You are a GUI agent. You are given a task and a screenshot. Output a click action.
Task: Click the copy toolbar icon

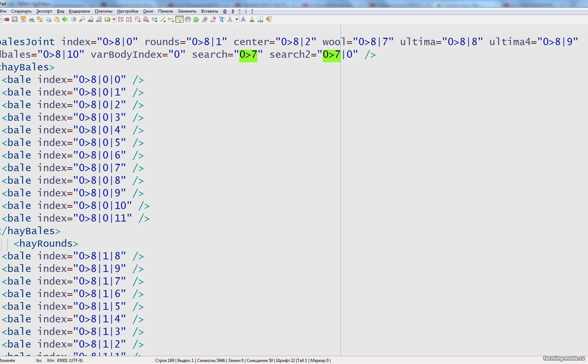(x=48, y=19)
